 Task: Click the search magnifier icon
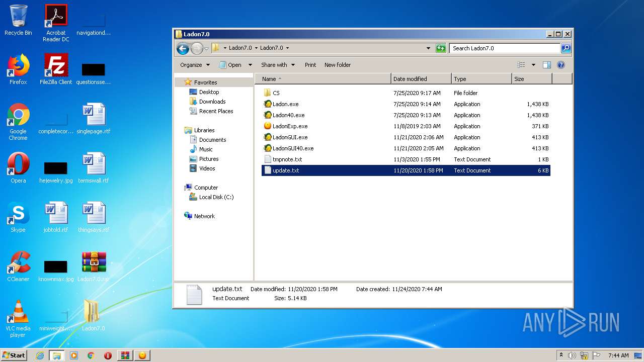click(566, 48)
